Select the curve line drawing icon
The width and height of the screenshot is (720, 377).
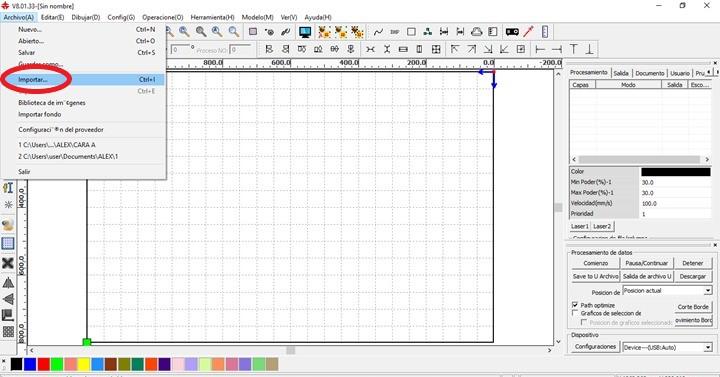pos(378,32)
